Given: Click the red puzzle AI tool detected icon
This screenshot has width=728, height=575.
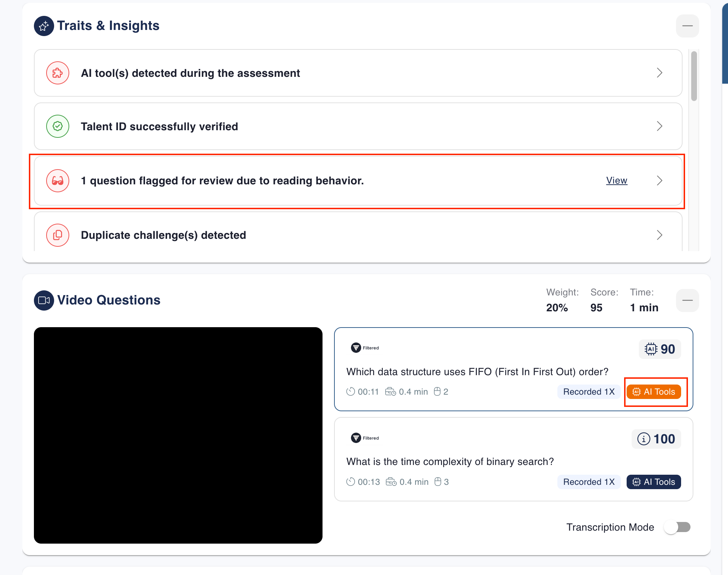Looking at the screenshot, I should [58, 73].
